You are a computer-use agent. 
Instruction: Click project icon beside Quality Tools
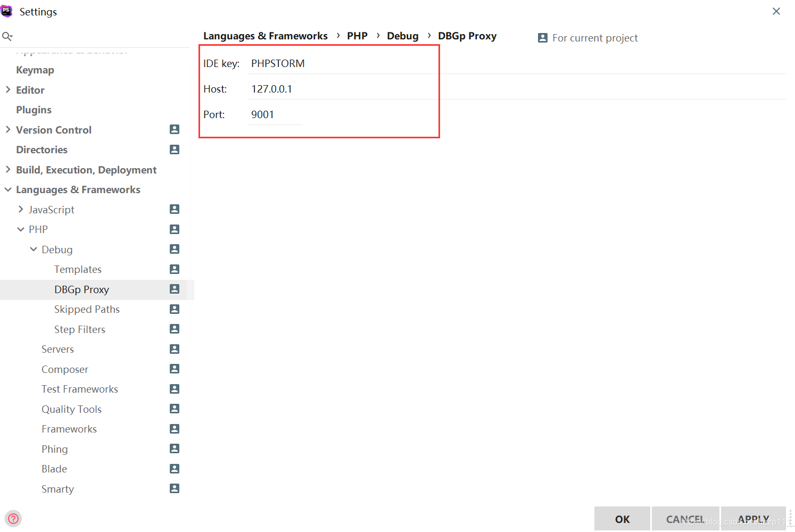175,409
